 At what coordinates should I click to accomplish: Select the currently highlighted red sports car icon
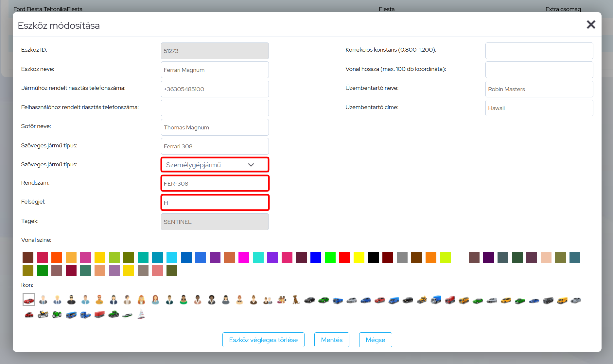click(x=29, y=300)
